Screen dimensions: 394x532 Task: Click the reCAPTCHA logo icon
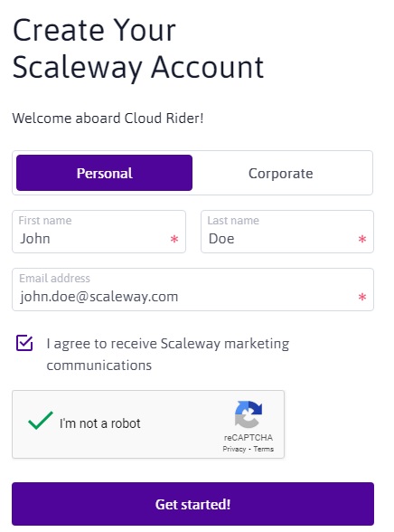pos(249,414)
